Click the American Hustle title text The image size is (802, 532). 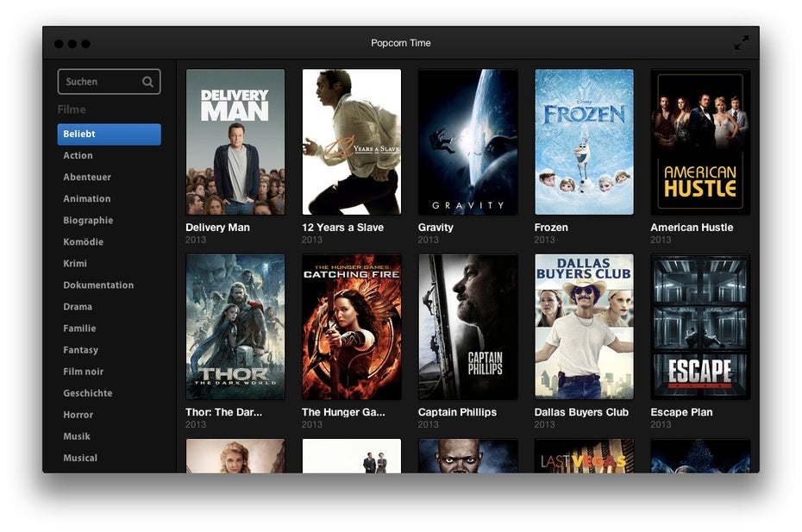click(692, 228)
